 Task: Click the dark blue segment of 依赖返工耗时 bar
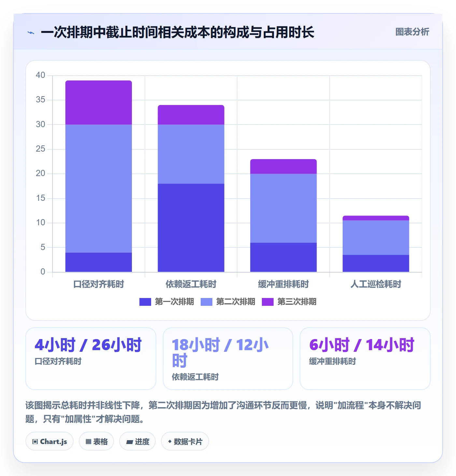(x=191, y=228)
